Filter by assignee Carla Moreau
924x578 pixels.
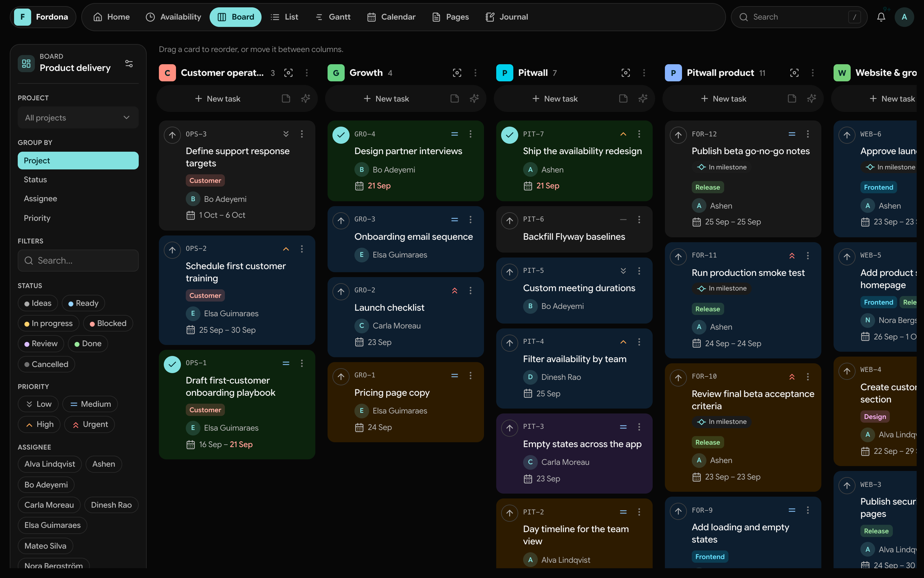pyautogui.click(x=49, y=505)
